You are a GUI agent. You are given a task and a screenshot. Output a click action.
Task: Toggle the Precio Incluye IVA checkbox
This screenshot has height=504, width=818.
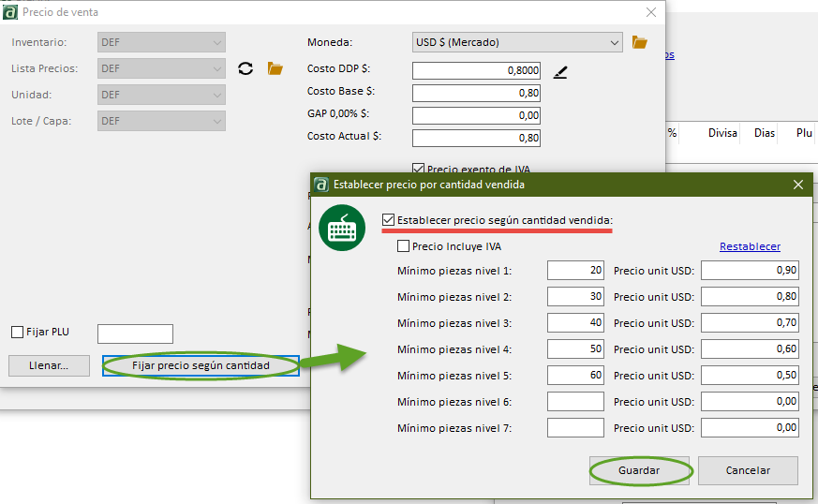coord(404,246)
